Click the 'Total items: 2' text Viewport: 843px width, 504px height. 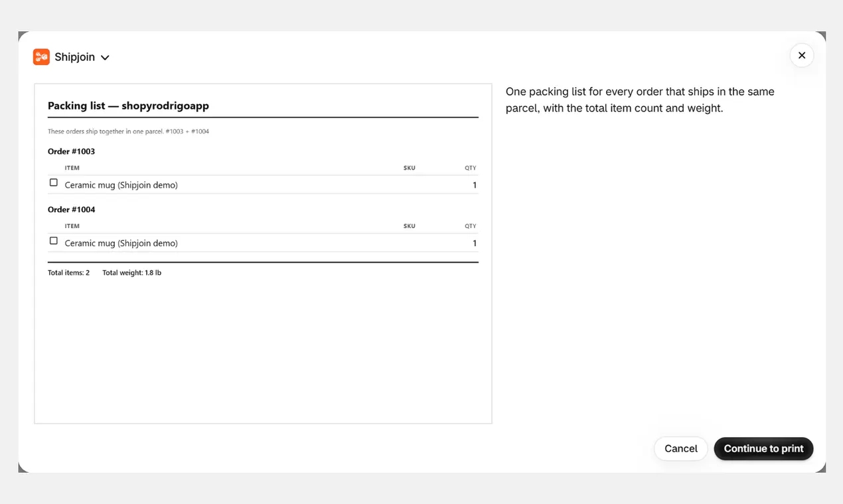[x=69, y=273]
